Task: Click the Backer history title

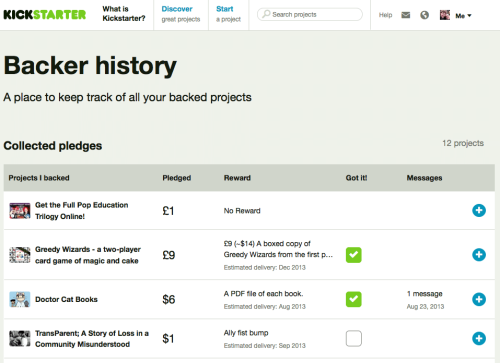Action: 90,66
